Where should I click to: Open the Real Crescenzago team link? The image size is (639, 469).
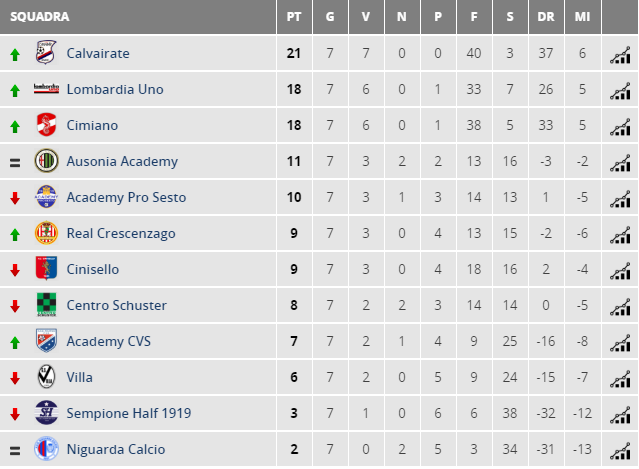point(121,233)
